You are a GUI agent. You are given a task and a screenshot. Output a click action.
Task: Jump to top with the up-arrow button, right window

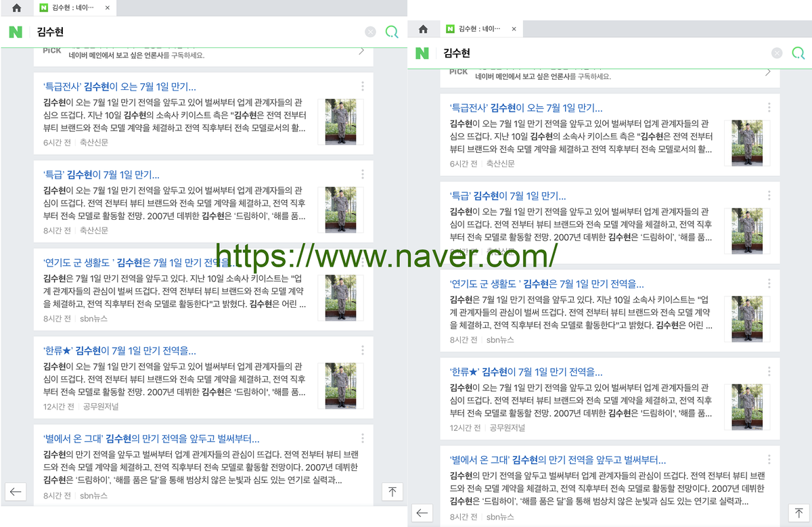[798, 513]
